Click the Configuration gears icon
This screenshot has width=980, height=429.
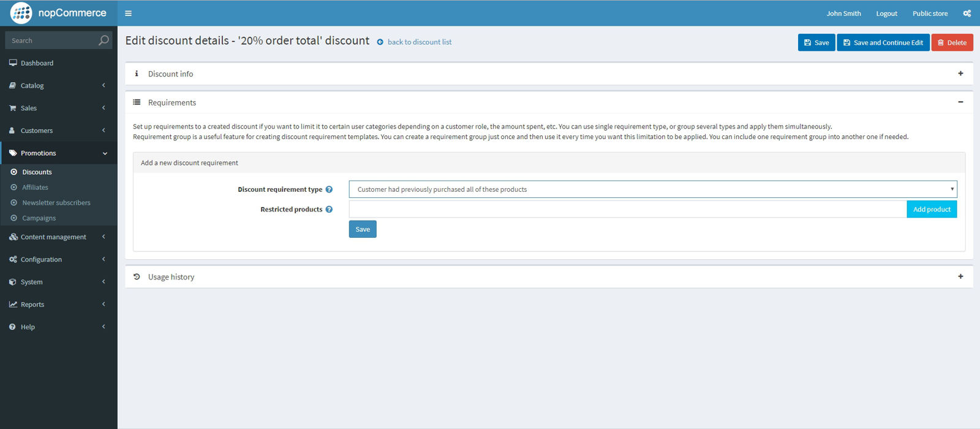(x=13, y=259)
